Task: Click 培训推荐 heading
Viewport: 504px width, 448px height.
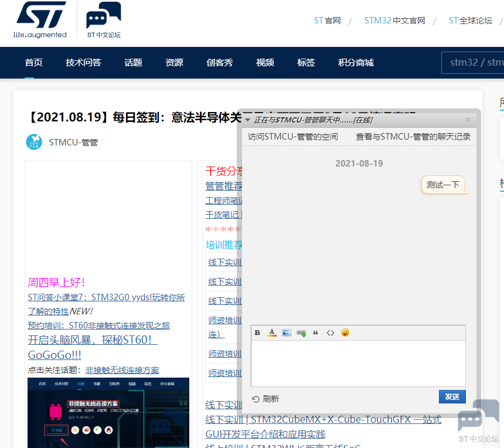Action: pyautogui.click(x=224, y=245)
